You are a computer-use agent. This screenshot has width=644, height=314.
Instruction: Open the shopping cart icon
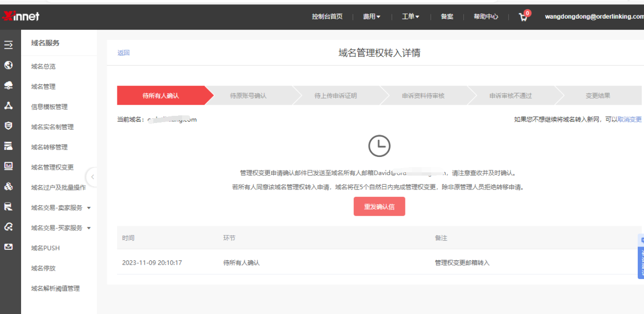click(522, 16)
